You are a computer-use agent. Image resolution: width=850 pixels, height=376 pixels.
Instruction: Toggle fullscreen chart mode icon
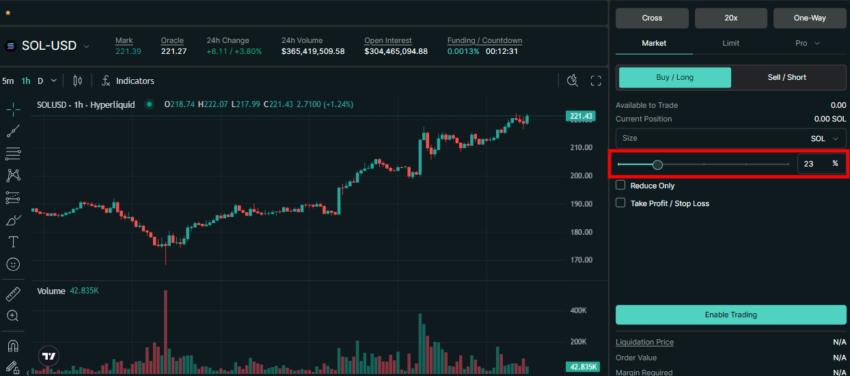[x=596, y=81]
